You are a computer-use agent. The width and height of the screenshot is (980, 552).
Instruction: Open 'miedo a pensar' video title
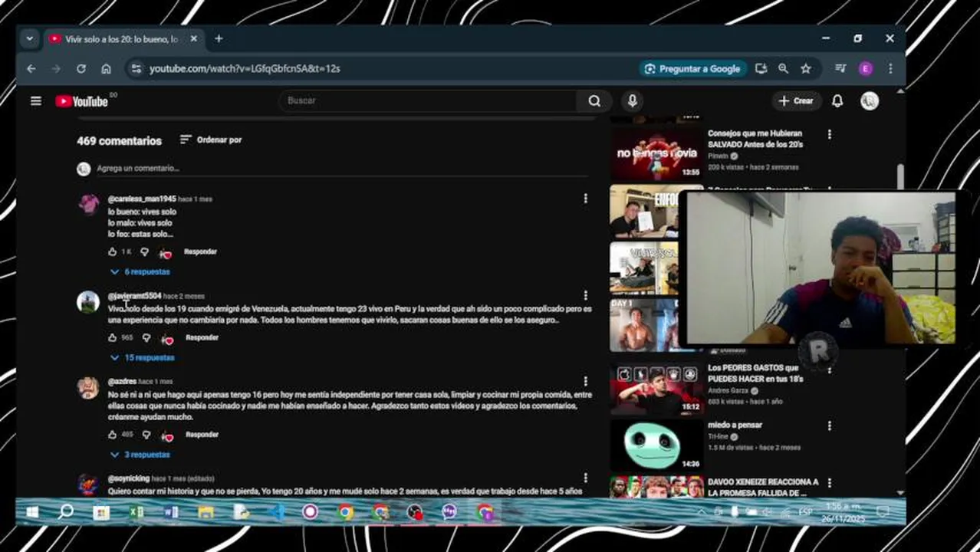point(735,425)
